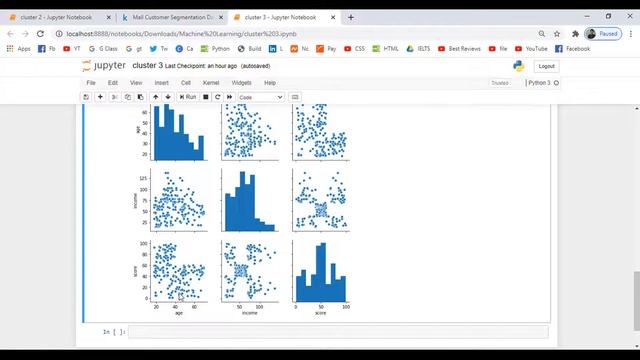Click the Logout button
This screenshot has width=640, height=360.
coord(546,66)
